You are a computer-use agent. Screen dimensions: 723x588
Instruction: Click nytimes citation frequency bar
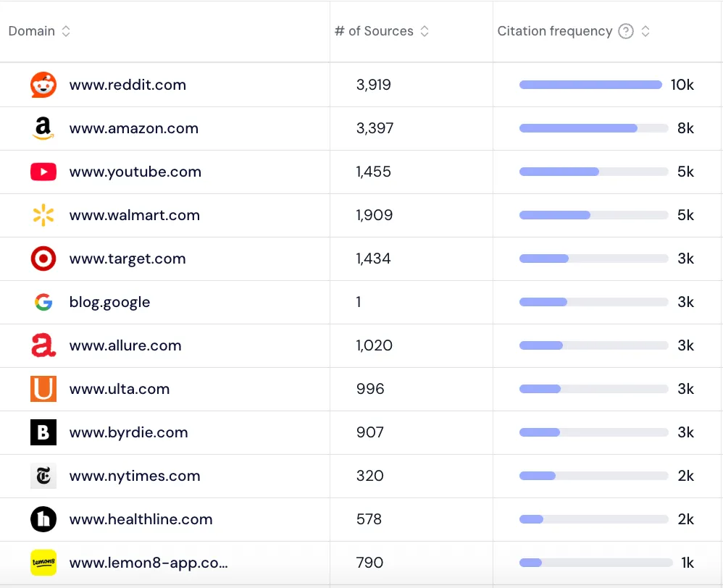pos(594,476)
